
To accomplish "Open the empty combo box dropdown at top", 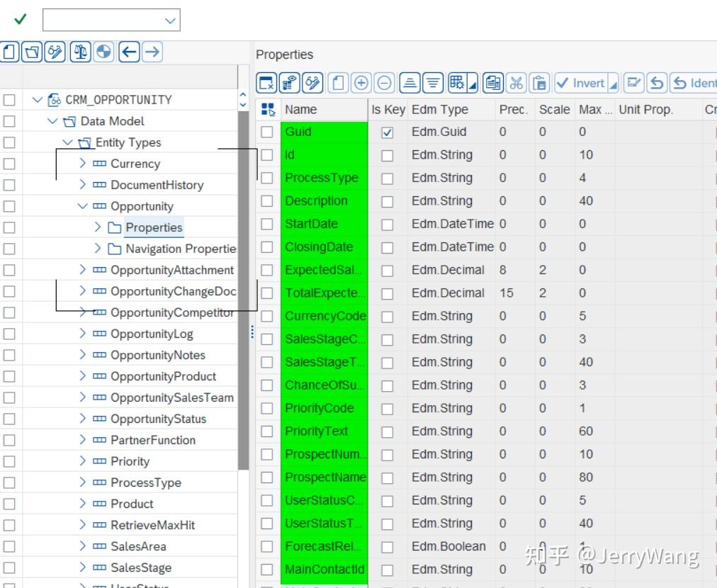I will (x=169, y=19).
